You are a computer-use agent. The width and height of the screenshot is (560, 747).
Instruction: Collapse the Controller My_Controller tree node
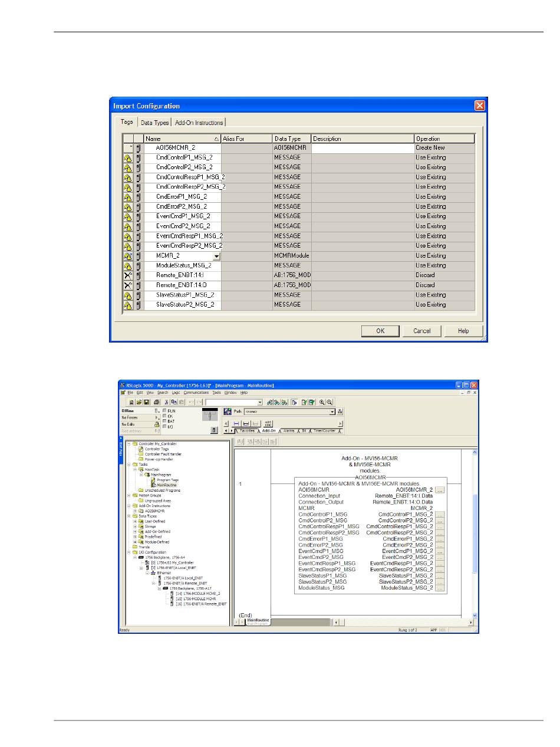pos(129,444)
